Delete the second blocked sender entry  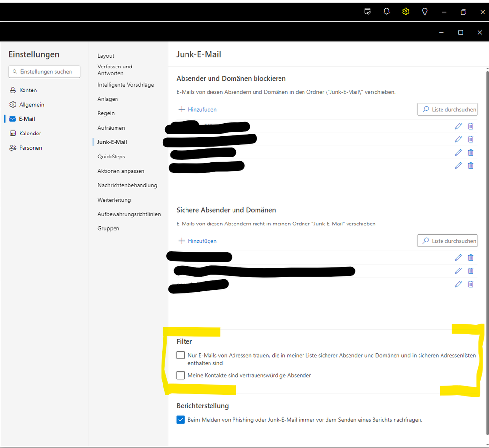(470, 139)
